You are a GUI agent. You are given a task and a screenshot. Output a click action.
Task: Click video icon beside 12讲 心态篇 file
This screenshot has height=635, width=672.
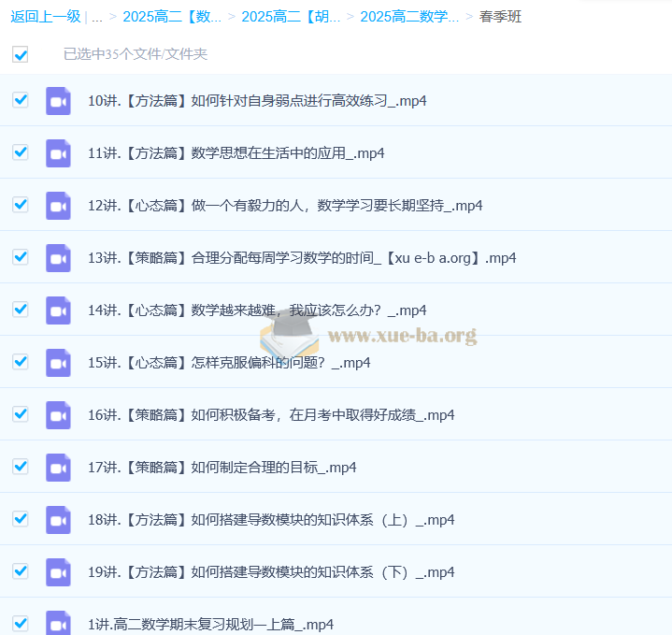point(58,205)
